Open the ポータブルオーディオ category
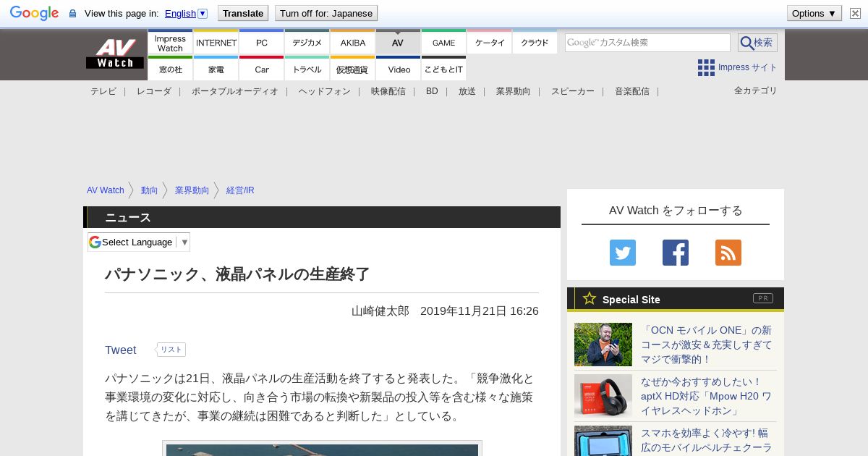This screenshot has height=456, width=868. pos(235,91)
